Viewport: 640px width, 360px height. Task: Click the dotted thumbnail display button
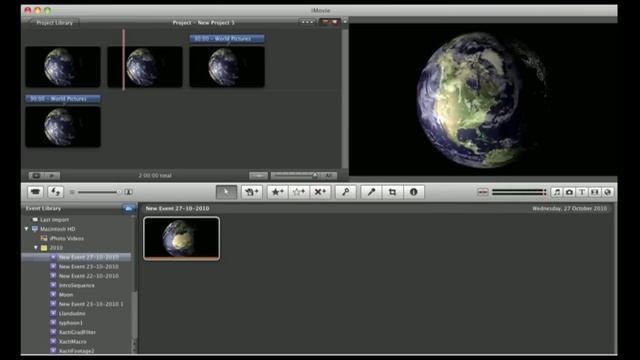[x=308, y=22]
